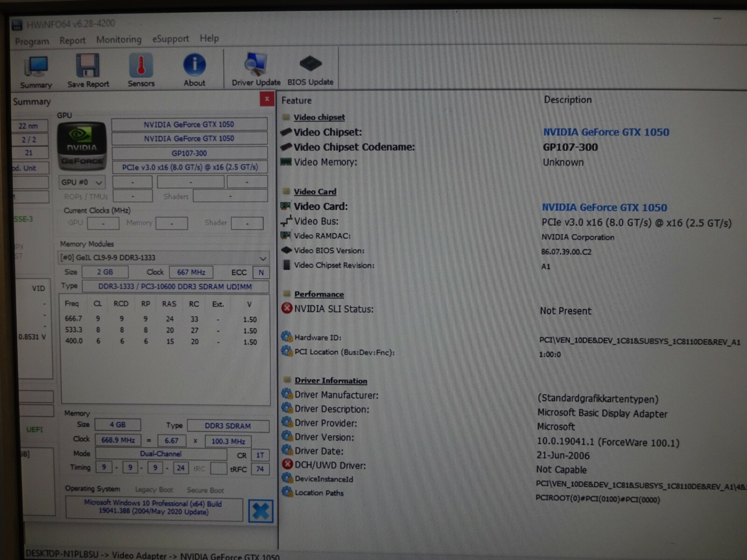Viewport: 747px width, 560px height.
Task: Click the Microsoft Basic Display Adapter value
Action: point(602,413)
